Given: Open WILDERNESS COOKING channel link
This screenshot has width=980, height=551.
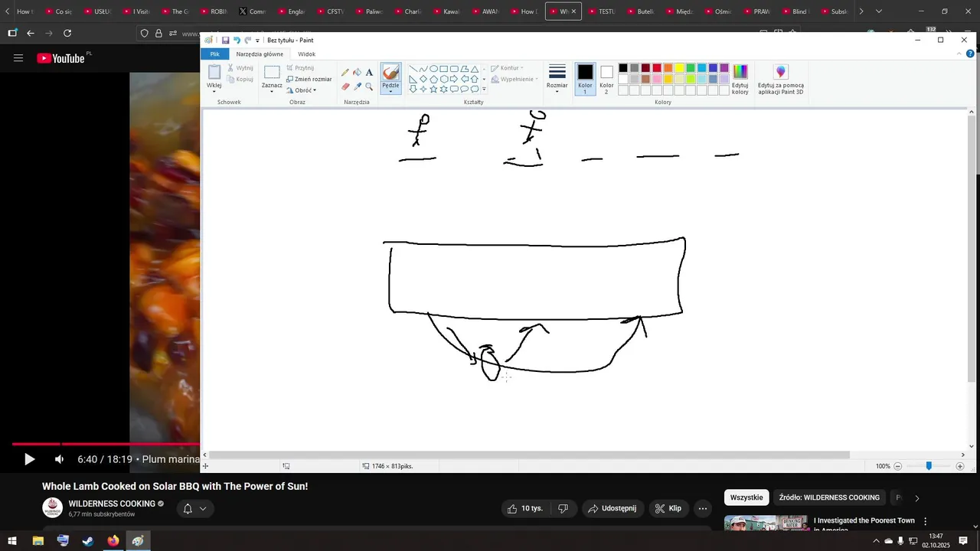Looking at the screenshot, I should click(x=112, y=504).
